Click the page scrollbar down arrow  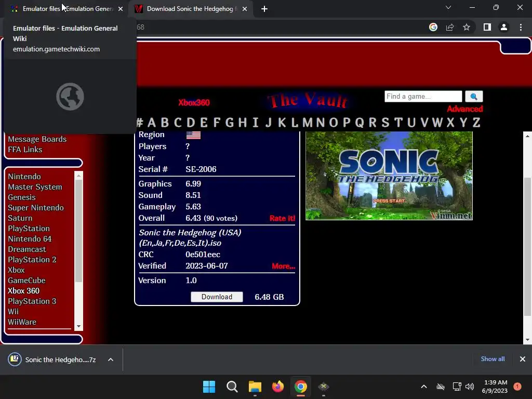(x=527, y=340)
